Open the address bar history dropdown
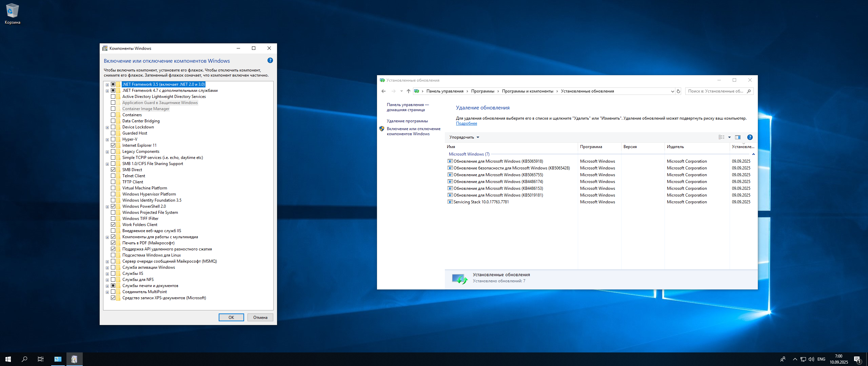This screenshot has width=868, height=366. (x=672, y=91)
